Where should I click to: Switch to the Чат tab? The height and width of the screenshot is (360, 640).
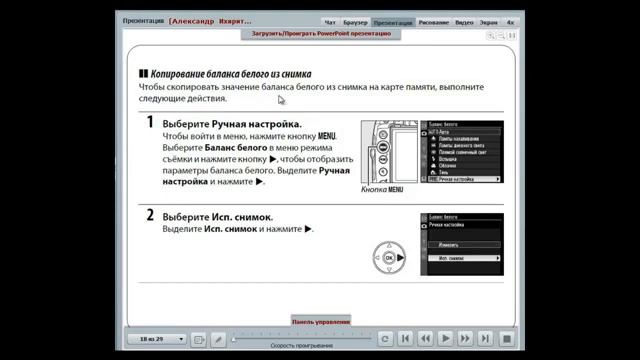click(x=330, y=22)
